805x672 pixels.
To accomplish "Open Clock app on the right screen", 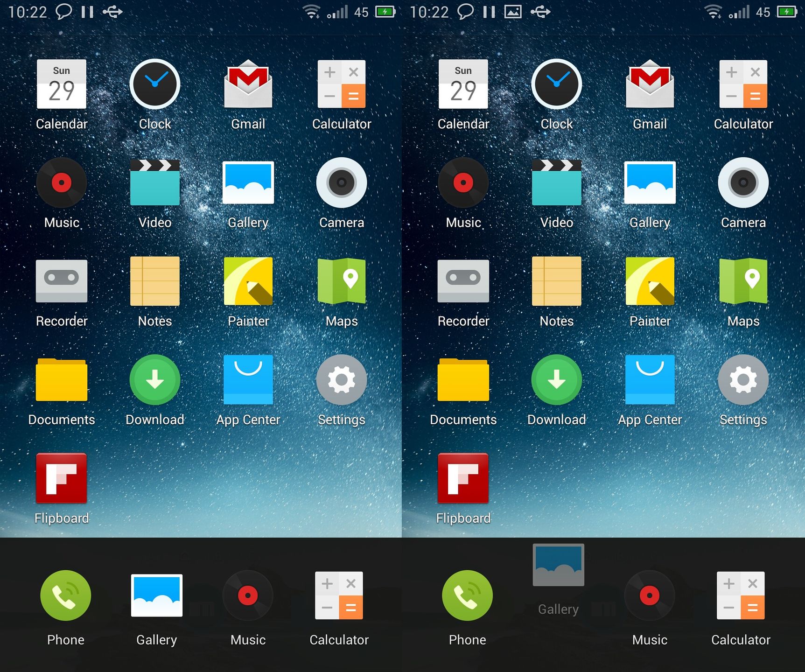I will 557,84.
